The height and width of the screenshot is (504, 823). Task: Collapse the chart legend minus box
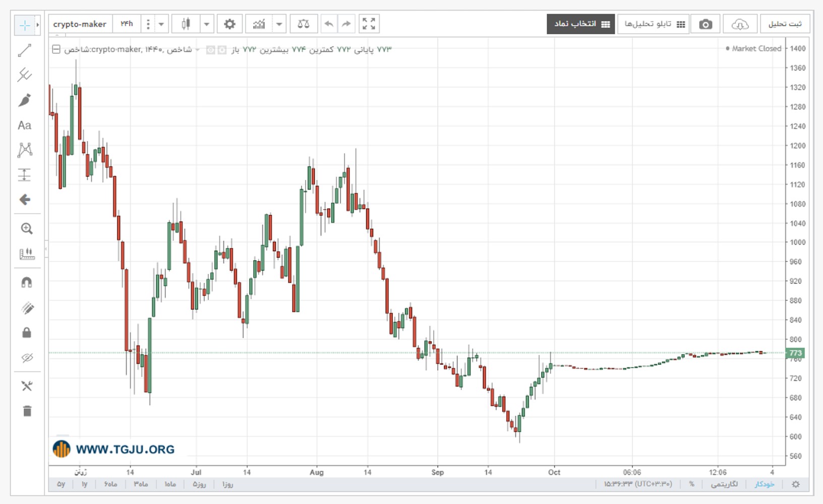[56, 49]
